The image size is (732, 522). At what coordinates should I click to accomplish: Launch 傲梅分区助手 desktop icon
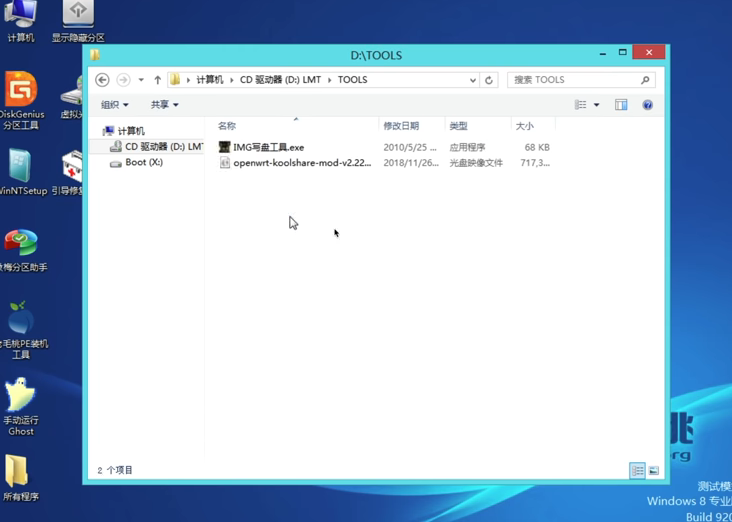[21, 250]
